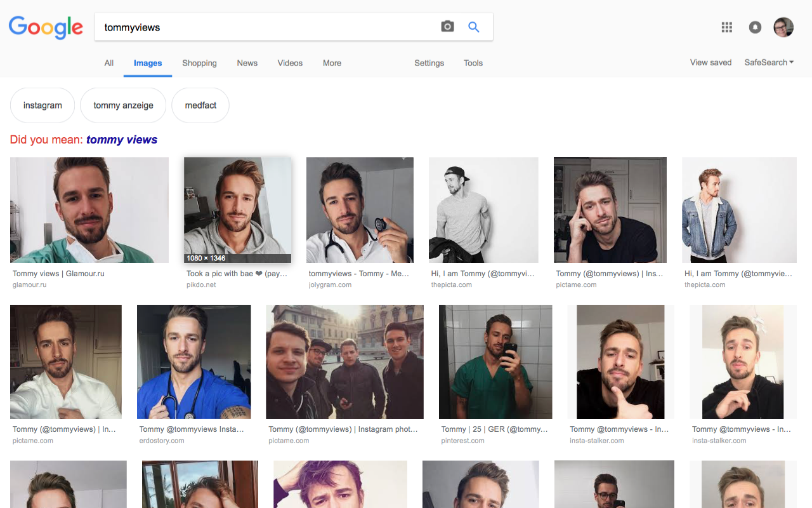812x508 pixels.
Task: Open View saved images
Action: click(710, 62)
